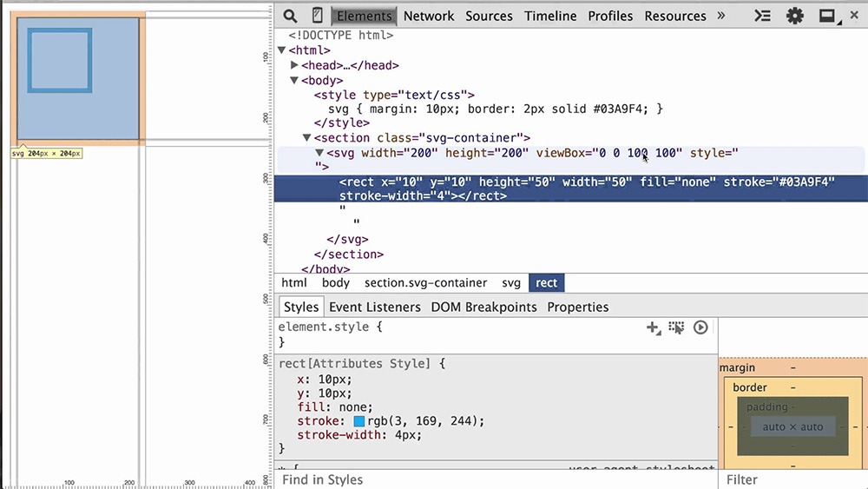Click the auto × auto box model content
The image size is (868, 489).
point(792,427)
